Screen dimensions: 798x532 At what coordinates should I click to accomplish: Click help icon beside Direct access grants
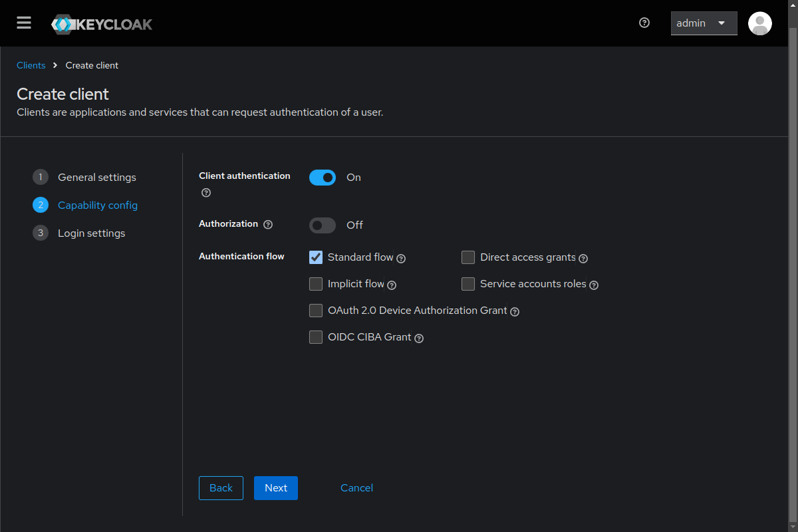tap(583, 258)
